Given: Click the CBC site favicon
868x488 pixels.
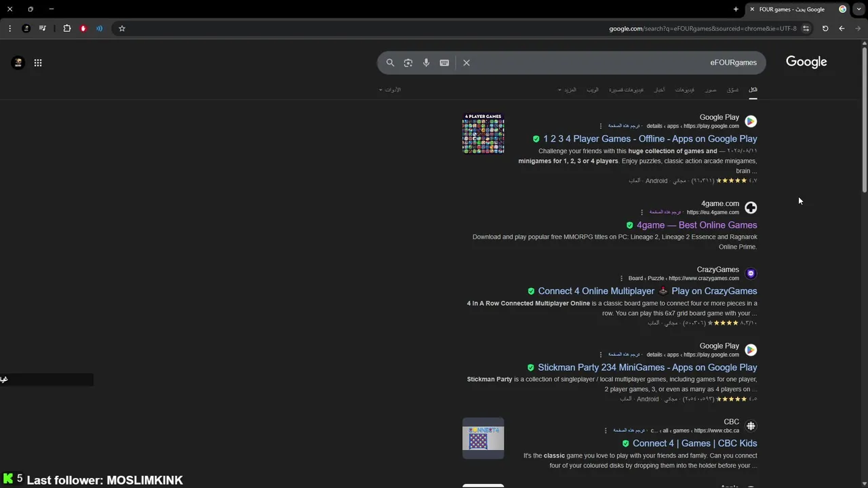Looking at the screenshot, I should pyautogui.click(x=751, y=426).
